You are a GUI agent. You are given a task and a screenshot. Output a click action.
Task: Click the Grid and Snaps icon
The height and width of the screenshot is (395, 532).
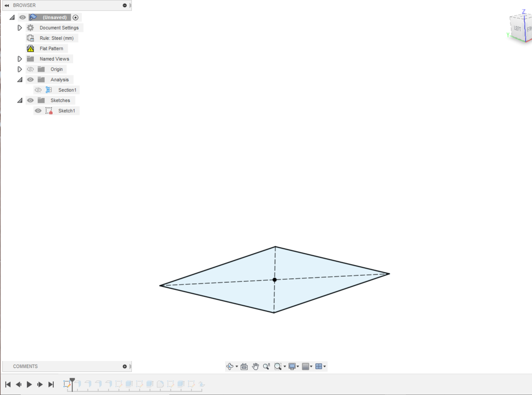(x=306, y=366)
